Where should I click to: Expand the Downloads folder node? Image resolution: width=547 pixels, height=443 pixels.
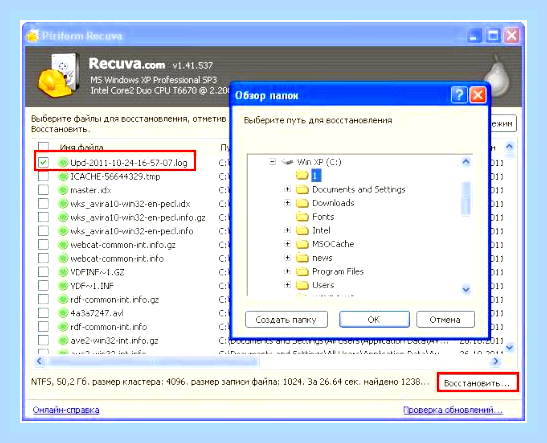pyautogui.click(x=287, y=203)
